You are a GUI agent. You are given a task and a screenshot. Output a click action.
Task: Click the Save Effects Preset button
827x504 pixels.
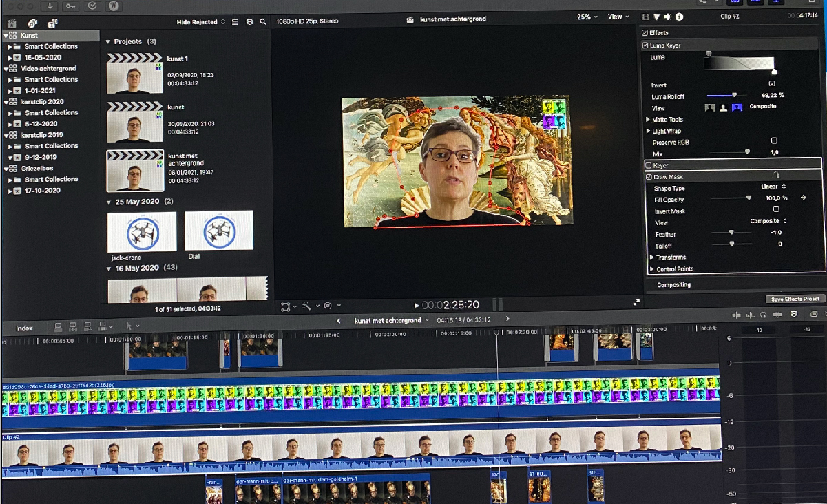[x=795, y=299]
